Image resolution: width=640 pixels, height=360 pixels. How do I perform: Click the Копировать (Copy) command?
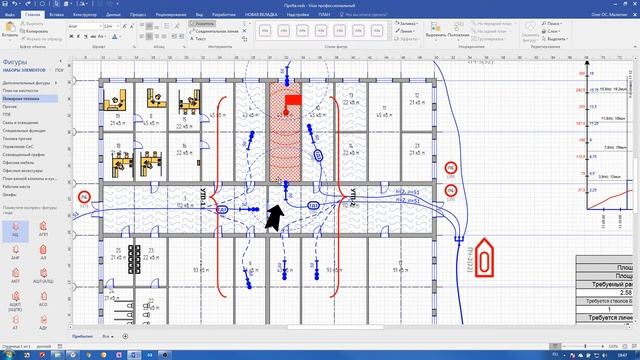pyautogui.click(x=35, y=31)
